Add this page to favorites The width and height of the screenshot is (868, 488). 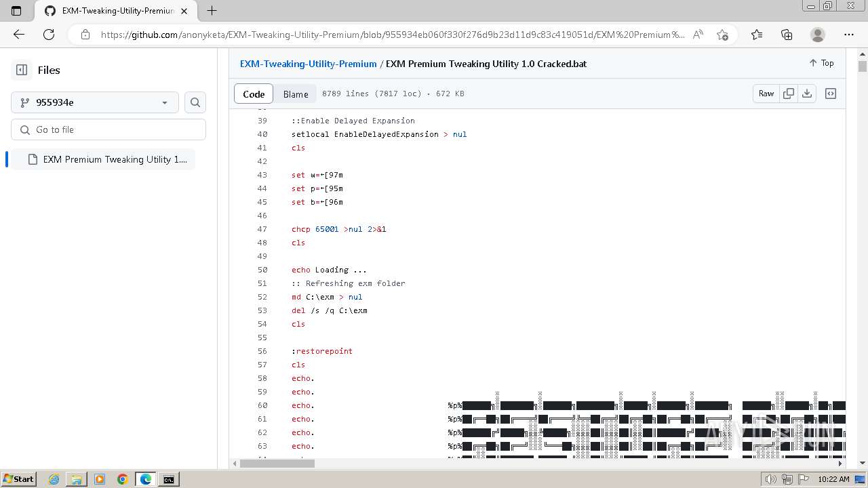point(722,35)
